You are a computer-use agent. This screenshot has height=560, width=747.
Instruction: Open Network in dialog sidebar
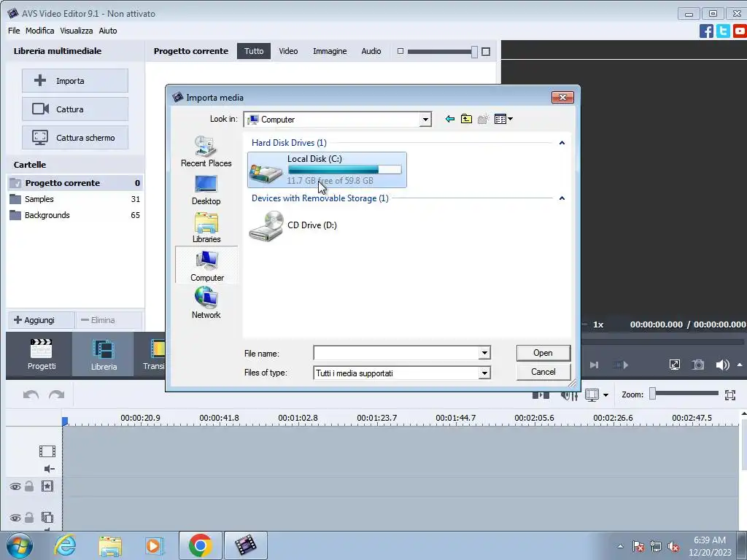coord(206,303)
